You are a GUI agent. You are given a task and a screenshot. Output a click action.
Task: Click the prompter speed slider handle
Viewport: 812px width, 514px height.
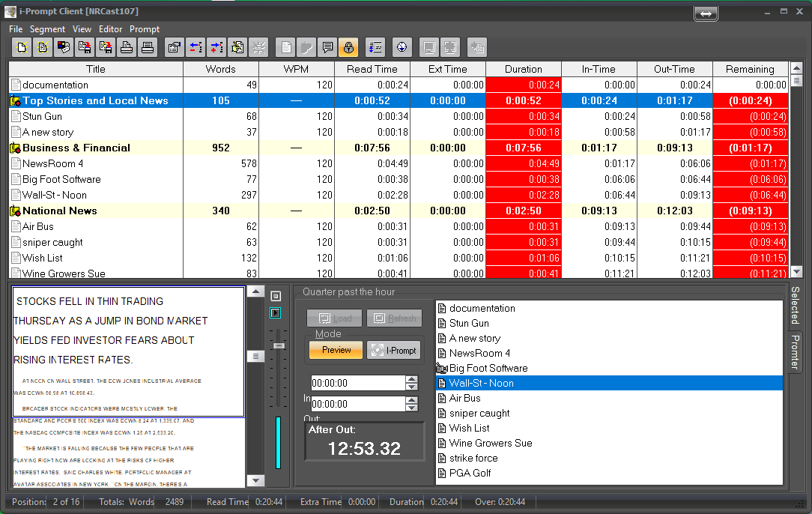pyautogui.click(x=279, y=345)
